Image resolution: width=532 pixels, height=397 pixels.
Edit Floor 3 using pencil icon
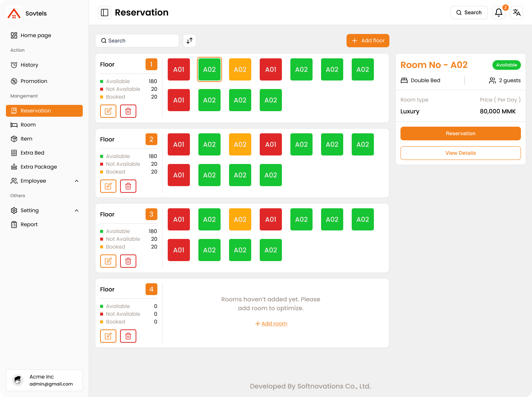pyautogui.click(x=108, y=261)
